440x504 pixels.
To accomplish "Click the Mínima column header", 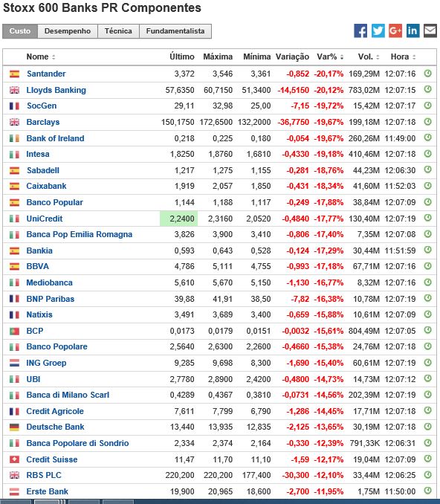I will [x=257, y=57].
